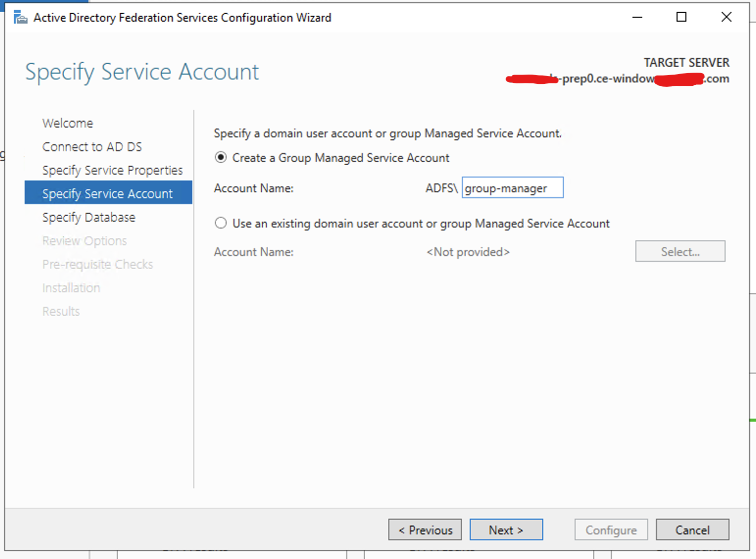756x559 pixels.
Task: Cancel the configuration wizard
Action: [x=692, y=530]
